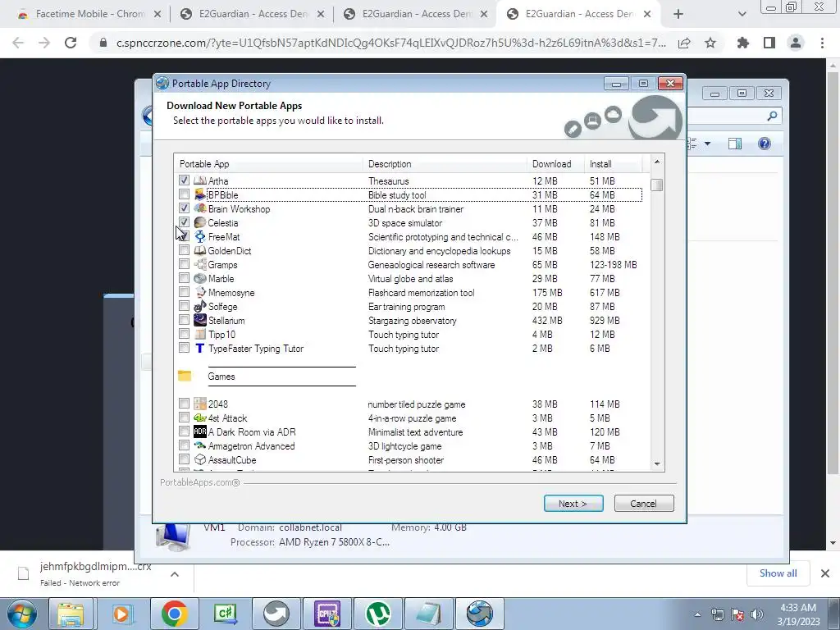The width and height of the screenshot is (840, 630).
Task: Click the taskbar volume speaker icon
Action: pyautogui.click(x=756, y=614)
